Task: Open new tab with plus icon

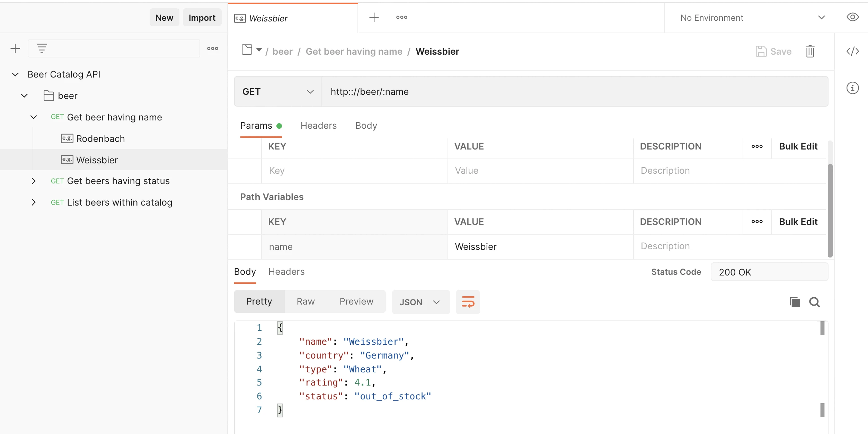Action: (x=374, y=17)
